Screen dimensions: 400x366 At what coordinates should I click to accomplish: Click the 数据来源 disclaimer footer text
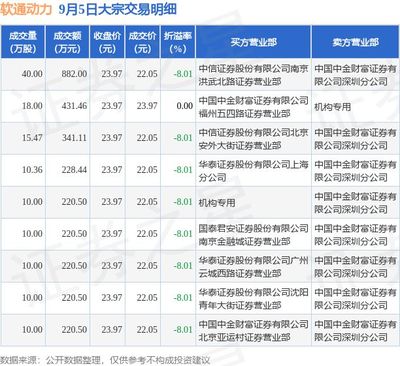tap(105, 360)
